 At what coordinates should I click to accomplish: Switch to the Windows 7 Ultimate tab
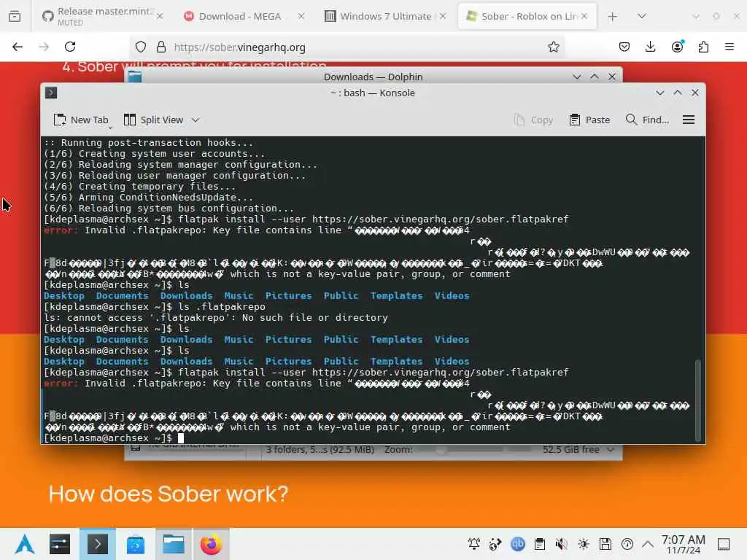[x=385, y=16]
